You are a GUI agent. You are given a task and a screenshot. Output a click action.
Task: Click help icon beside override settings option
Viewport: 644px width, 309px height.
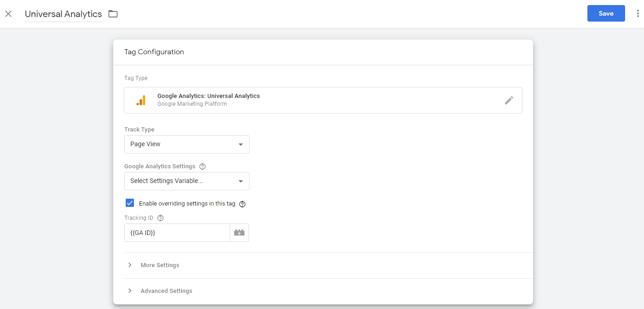click(243, 204)
